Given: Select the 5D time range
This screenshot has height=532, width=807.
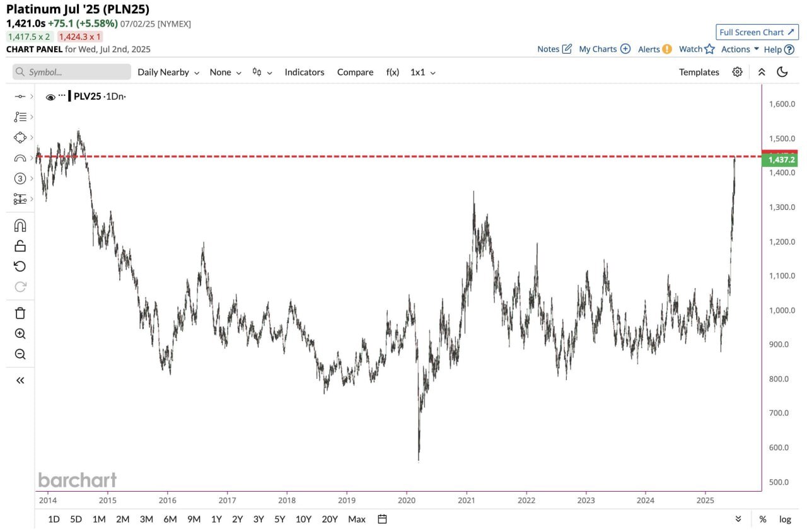Looking at the screenshot, I should click(76, 519).
